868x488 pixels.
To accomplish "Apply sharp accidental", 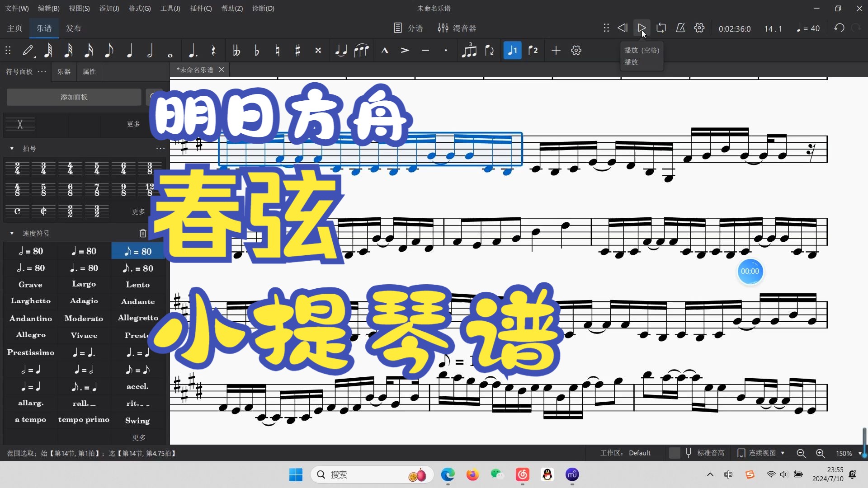I will pyautogui.click(x=297, y=51).
